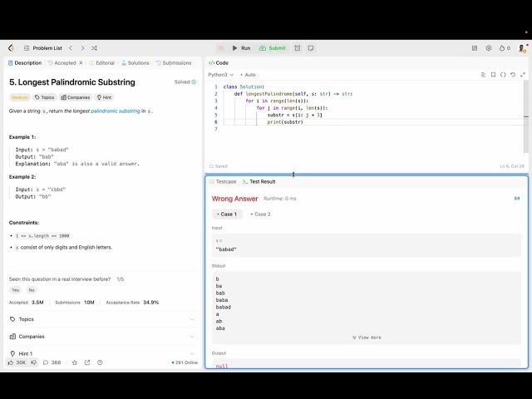Open the Problem List panel
Image resolution: width=532 pixels, height=399 pixels.
(43, 48)
